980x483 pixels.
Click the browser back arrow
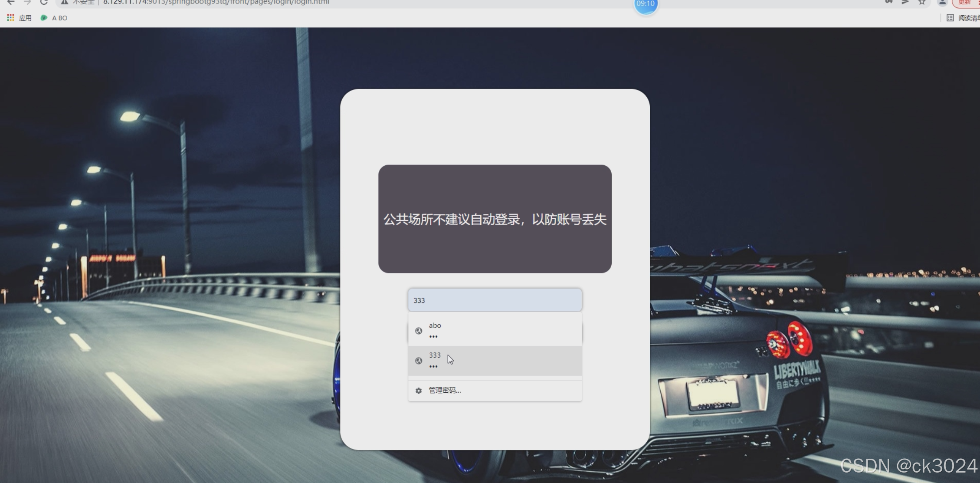pyautogui.click(x=10, y=2)
